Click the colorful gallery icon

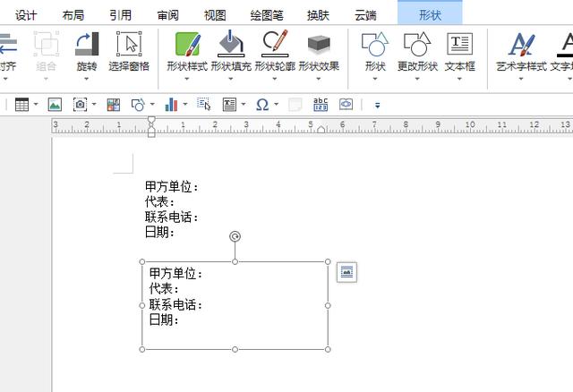coord(114,105)
